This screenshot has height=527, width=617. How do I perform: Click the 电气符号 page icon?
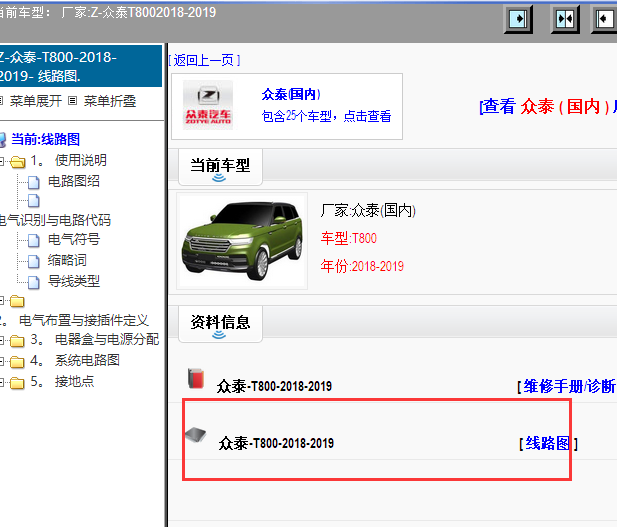34,240
